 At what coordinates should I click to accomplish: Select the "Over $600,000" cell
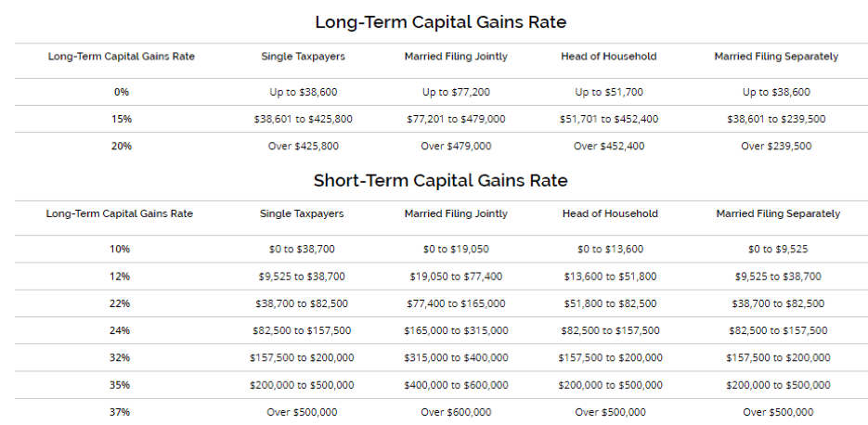pos(456,411)
